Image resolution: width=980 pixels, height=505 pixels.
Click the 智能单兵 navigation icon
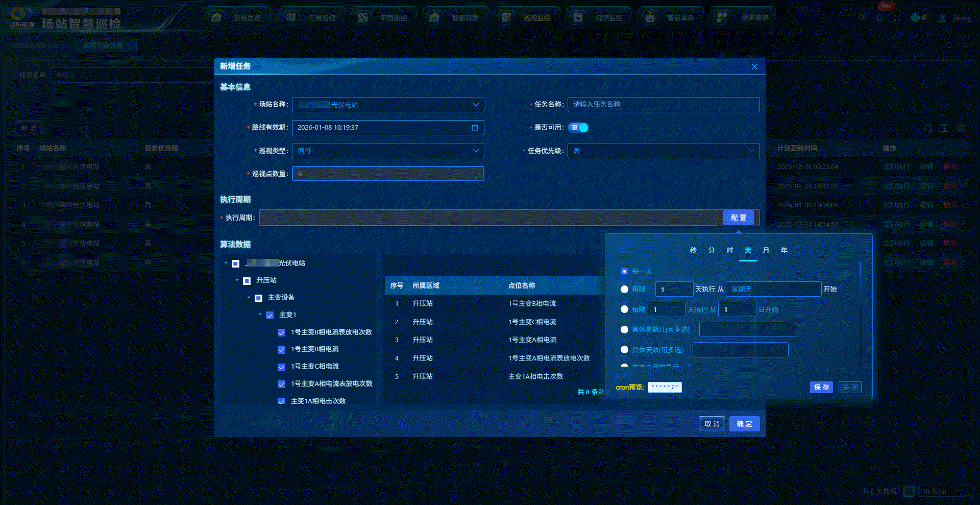coord(650,18)
